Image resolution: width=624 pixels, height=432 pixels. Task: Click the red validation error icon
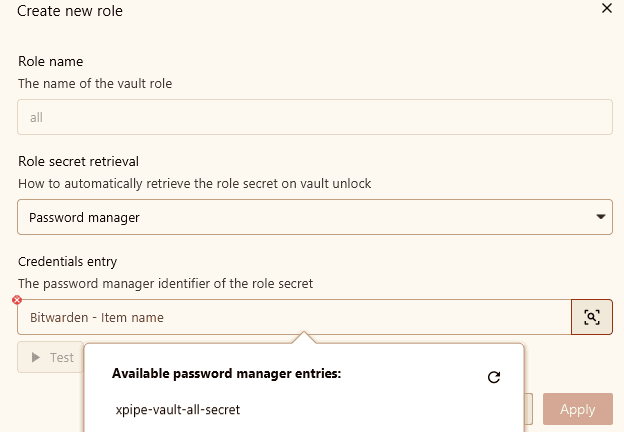coord(17,300)
